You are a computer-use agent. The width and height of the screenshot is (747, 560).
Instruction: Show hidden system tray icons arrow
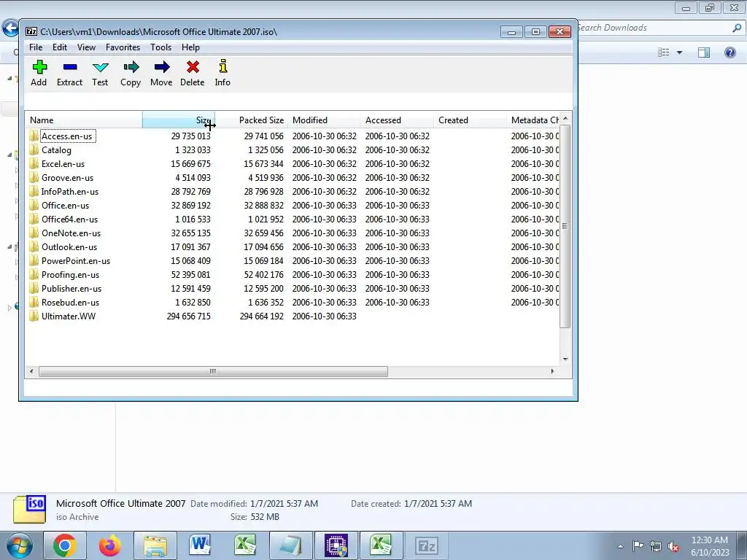coord(620,547)
